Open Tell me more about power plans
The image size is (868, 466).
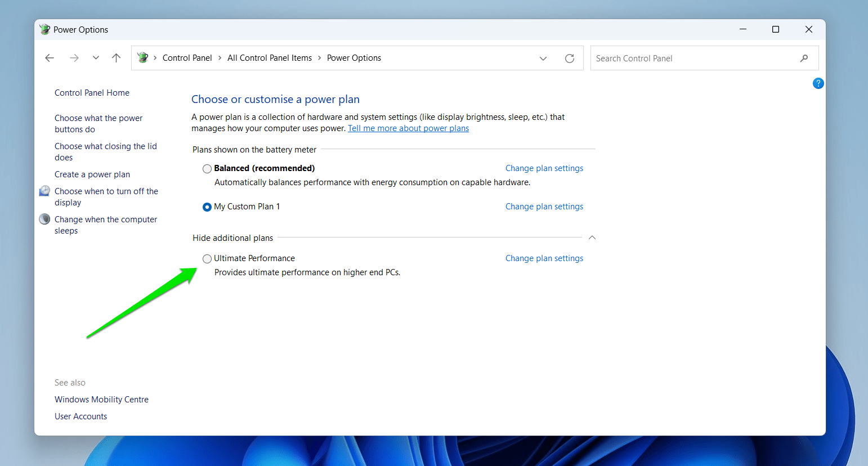[408, 128]
